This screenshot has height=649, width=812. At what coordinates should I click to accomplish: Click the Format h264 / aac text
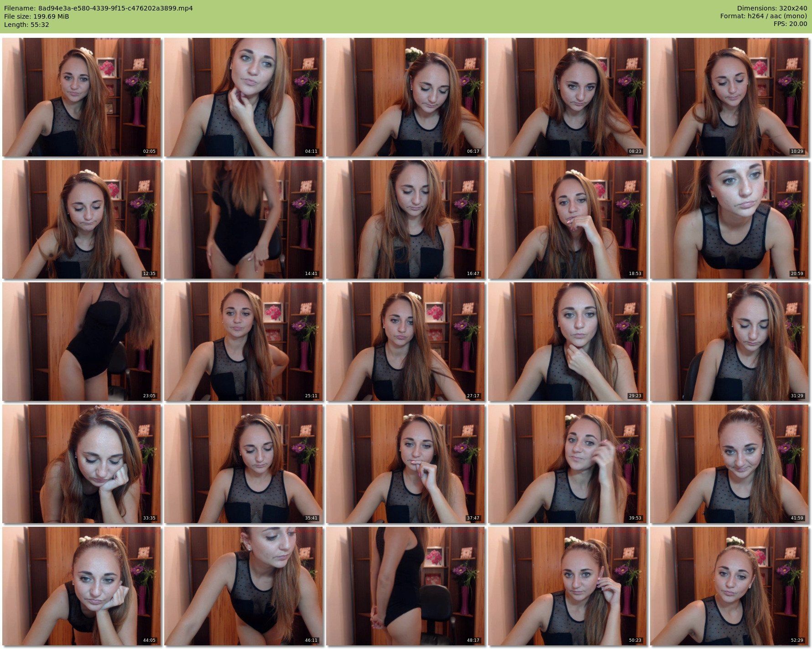click(764, 16)
